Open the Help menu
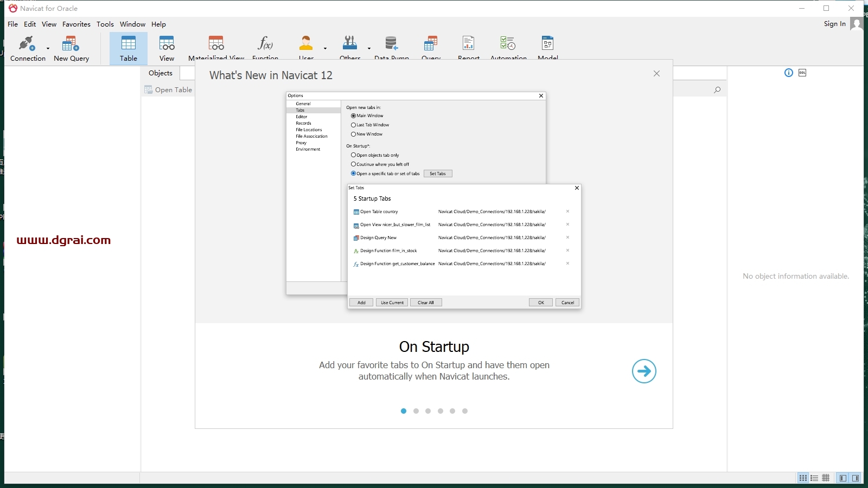868x488 pixels. tap(159, 24)
